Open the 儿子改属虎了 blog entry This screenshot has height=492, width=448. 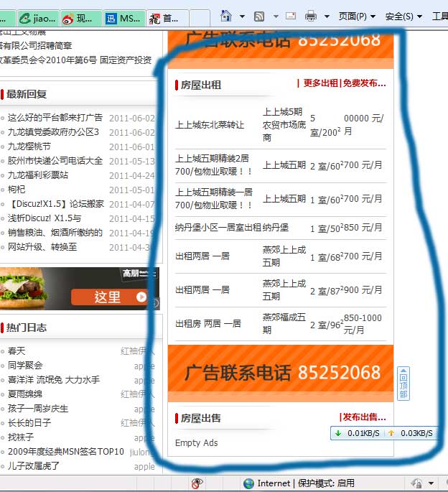click(34, 466)
